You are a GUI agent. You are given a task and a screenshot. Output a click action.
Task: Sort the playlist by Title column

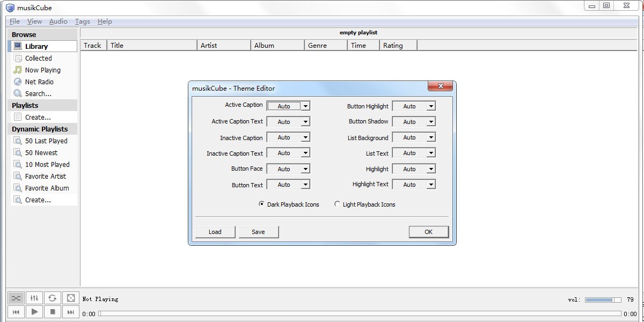[x=152, y=46]
